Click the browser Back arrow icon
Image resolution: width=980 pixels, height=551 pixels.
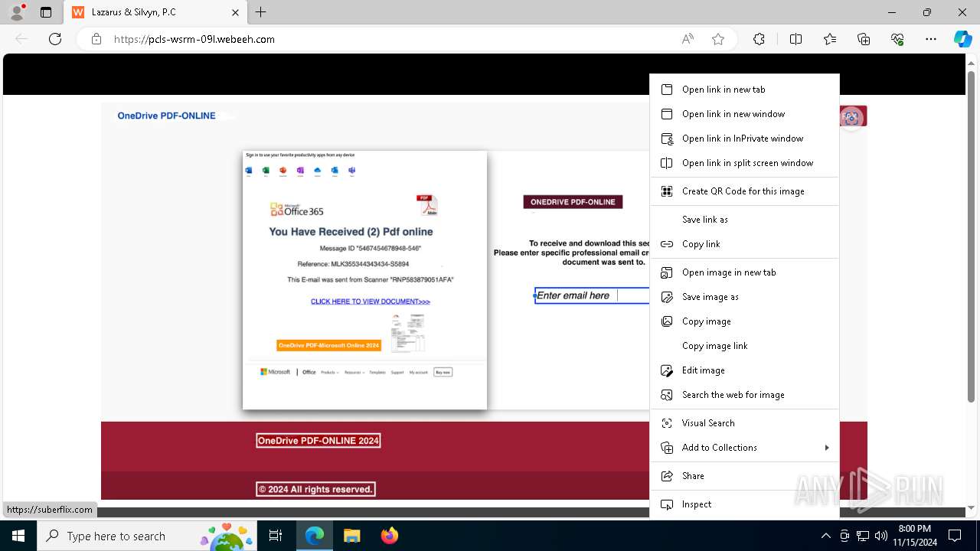point(21,39)
